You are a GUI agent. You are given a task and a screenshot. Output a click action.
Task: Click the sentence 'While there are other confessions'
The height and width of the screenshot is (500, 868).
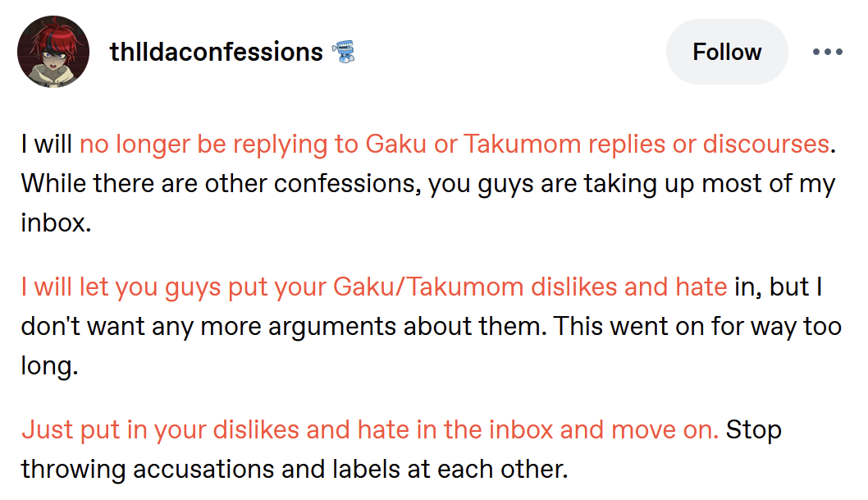pyautogui.click(x=222, y=184)
